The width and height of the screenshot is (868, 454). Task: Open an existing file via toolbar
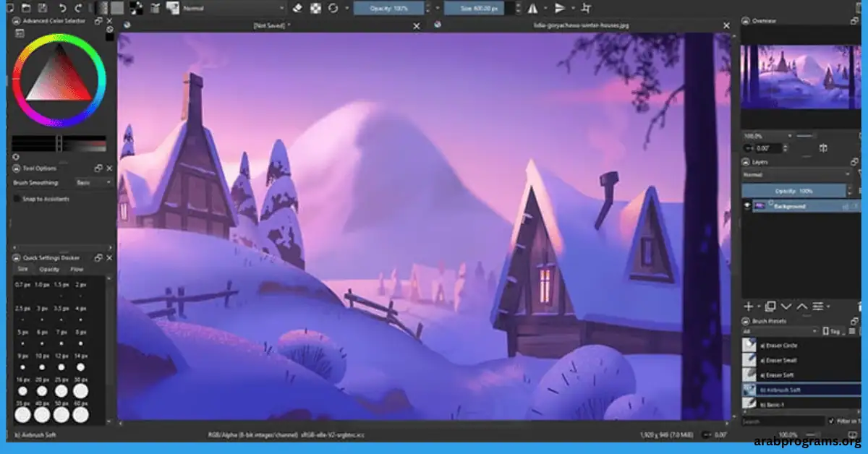click(x=26, y=8)
